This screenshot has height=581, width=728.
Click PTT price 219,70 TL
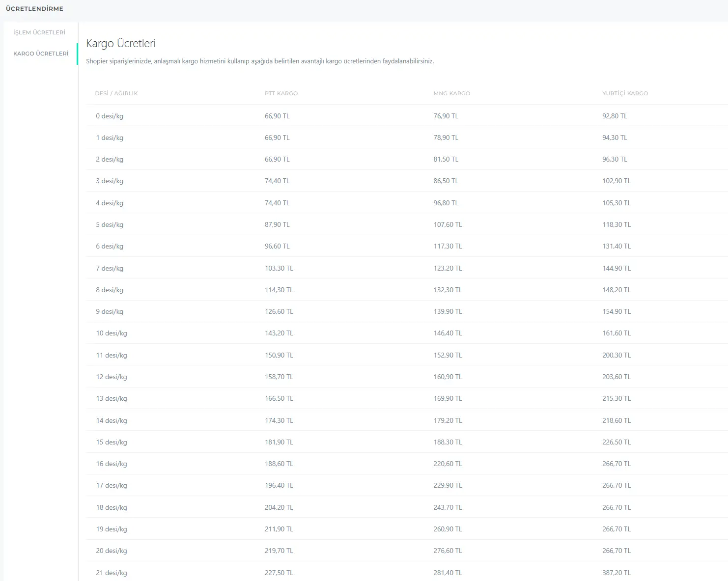(x=279, y=551)
